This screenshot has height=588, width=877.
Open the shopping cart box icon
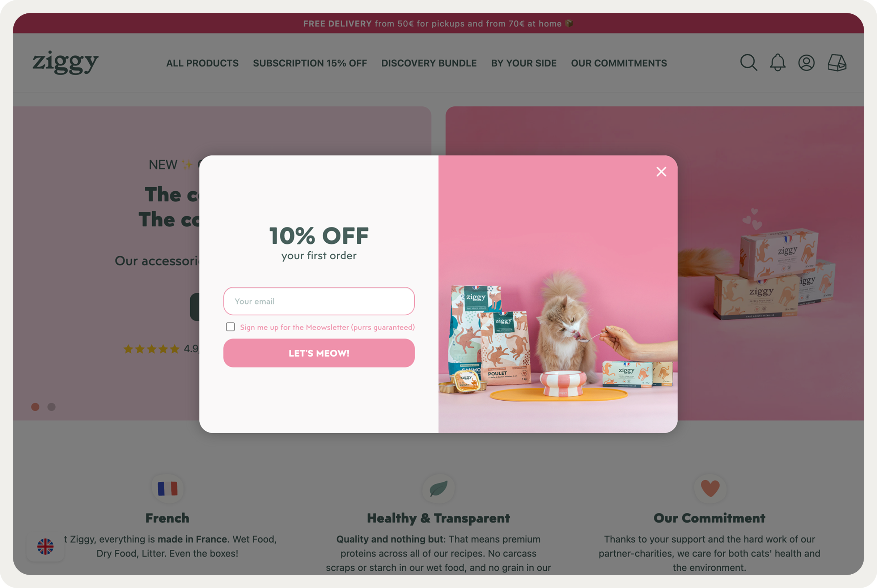(837, 63)
